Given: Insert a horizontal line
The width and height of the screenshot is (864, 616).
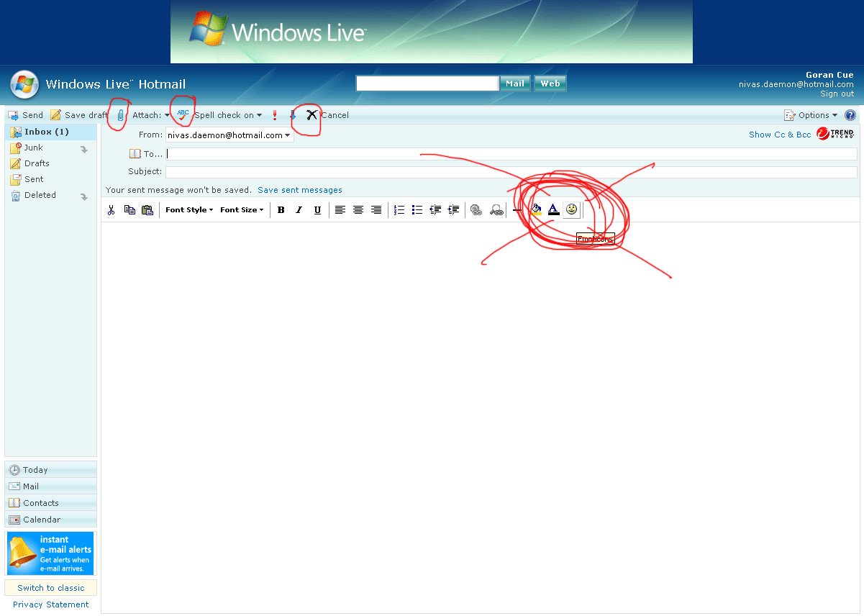Looking at the screenshot, I should [517, 210].
